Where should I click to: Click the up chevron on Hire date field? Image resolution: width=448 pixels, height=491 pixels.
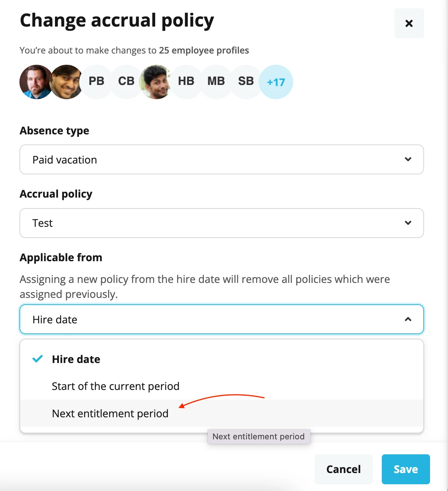[x=408, y=319]
